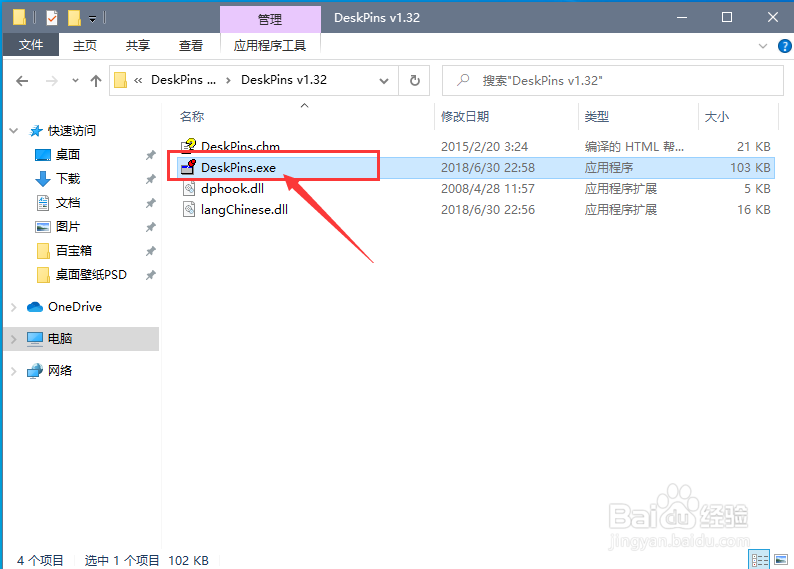794x569 pixels.
Task: Click the DeskPins.exe file name
Action: click(x=239, y=168)
